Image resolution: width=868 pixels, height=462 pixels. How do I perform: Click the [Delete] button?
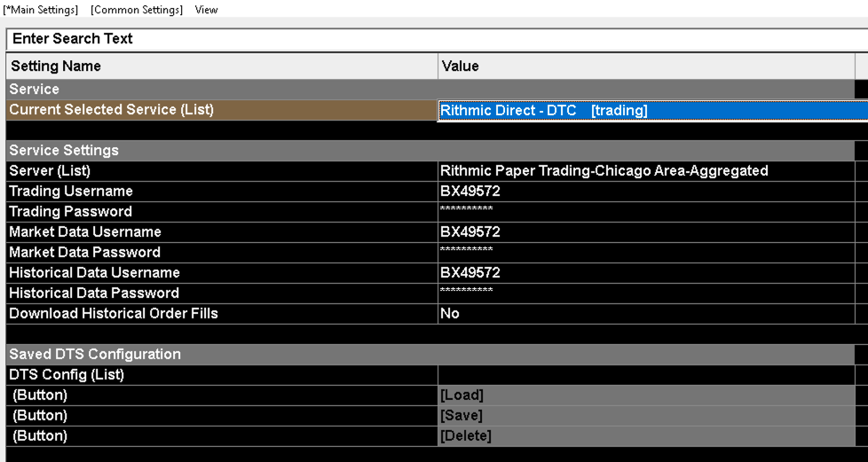646,436
